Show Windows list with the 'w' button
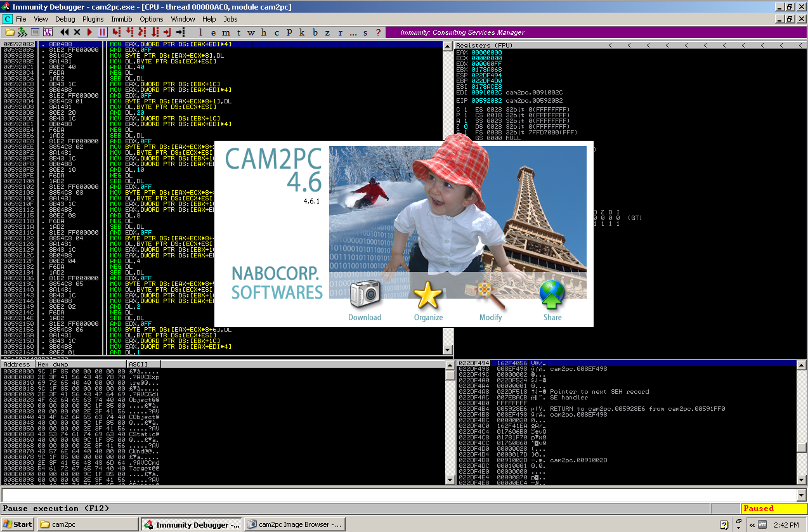The height and width of the screenshot is (532, 808). coord(251,32)
